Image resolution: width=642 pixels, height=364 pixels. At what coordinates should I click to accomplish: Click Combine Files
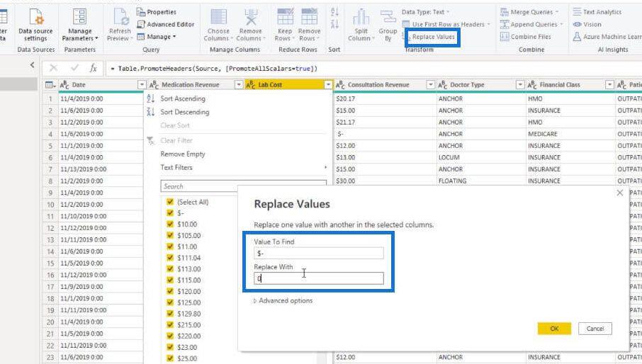point(526,37)
